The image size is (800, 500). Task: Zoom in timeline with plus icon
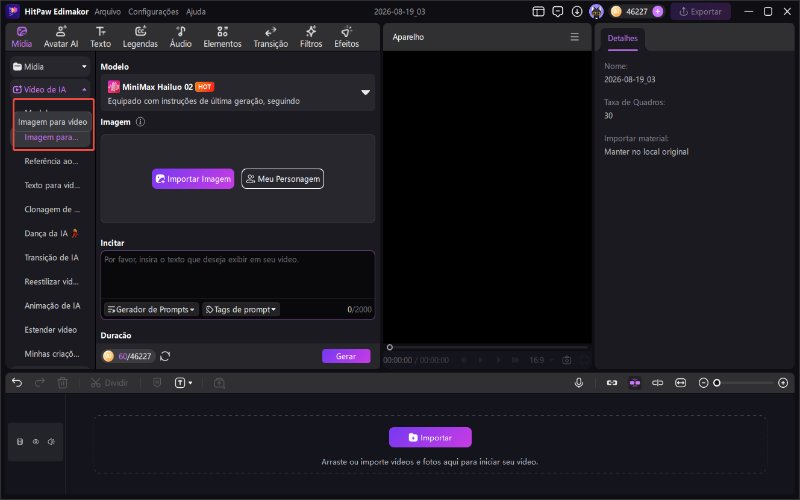pos(783,383)
